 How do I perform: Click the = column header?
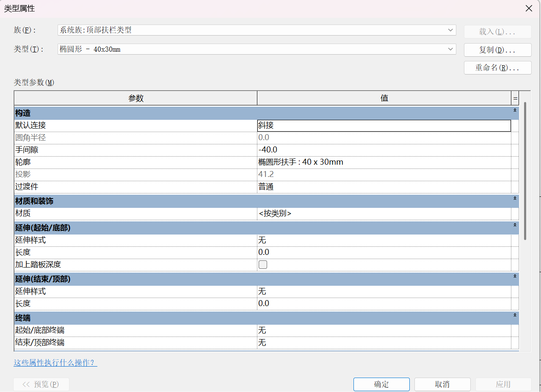pyautogui.click(x=515, y=98)
